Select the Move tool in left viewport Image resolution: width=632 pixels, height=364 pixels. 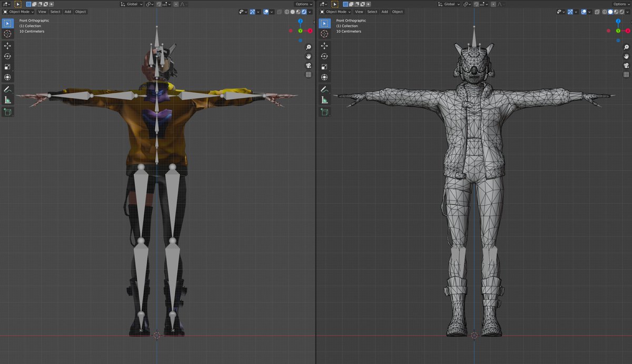pyautogui.click(x=7, y=46)
